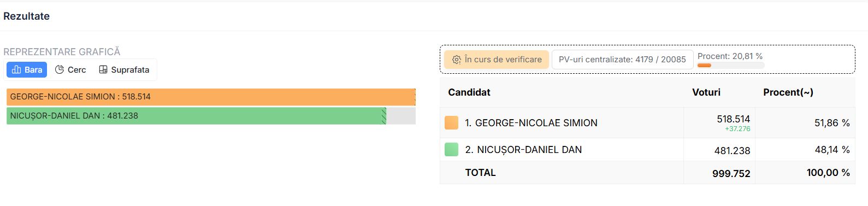Click the treemap icon beside Suprafata
The height and width of the screenshot is (206, 868).
click(x=103, y=70)
